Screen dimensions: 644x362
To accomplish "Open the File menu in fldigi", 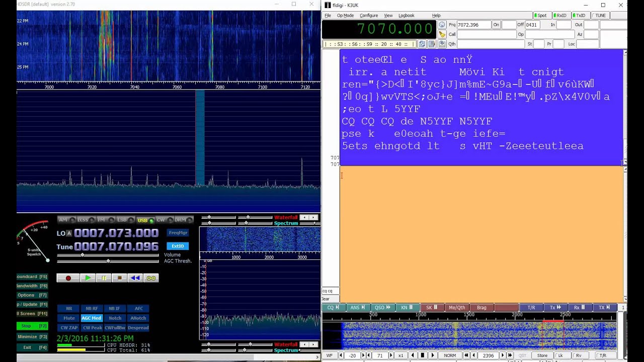I will [x=328, y=16].
